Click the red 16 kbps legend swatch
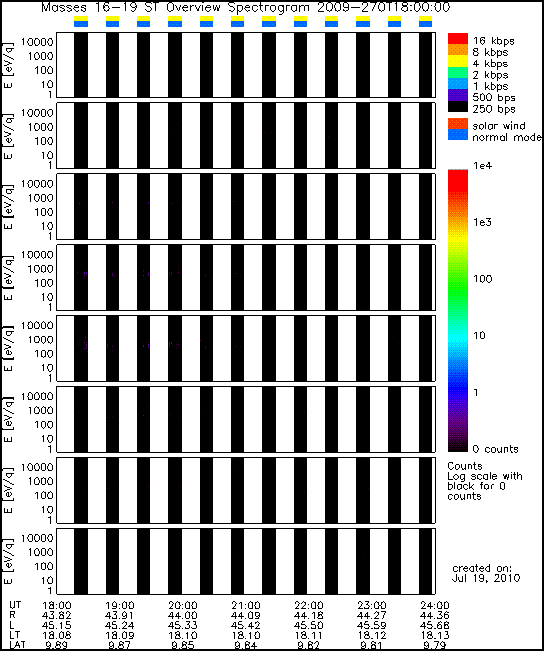 (458, 39)
